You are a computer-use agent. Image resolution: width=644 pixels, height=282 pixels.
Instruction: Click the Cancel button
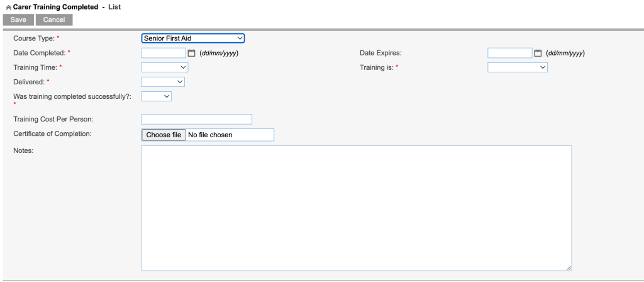[54, 20]
